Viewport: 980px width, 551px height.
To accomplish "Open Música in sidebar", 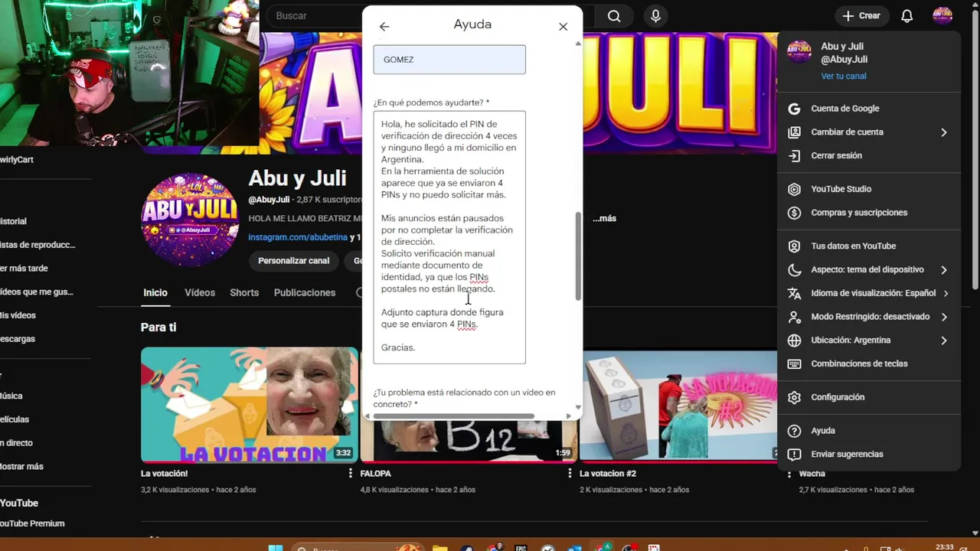I will (x=11, y=396).
